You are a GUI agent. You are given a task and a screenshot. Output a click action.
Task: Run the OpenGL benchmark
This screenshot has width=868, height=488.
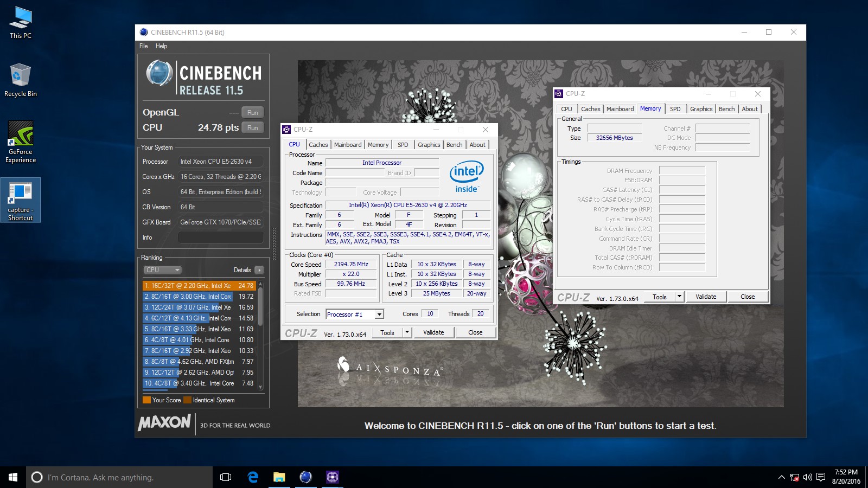pyautogui.click(x=253, y=113)
